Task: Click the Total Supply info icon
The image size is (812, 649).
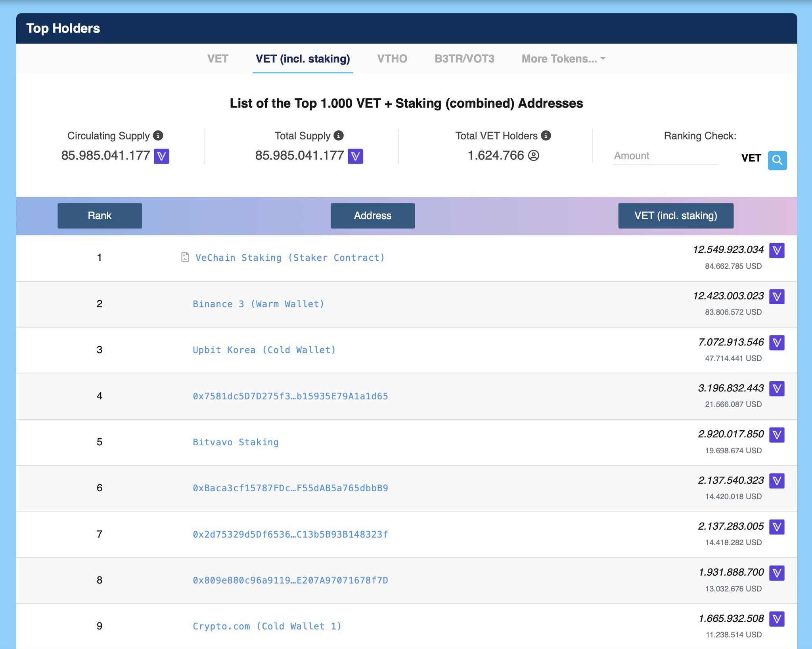Action: coord(339,136)
